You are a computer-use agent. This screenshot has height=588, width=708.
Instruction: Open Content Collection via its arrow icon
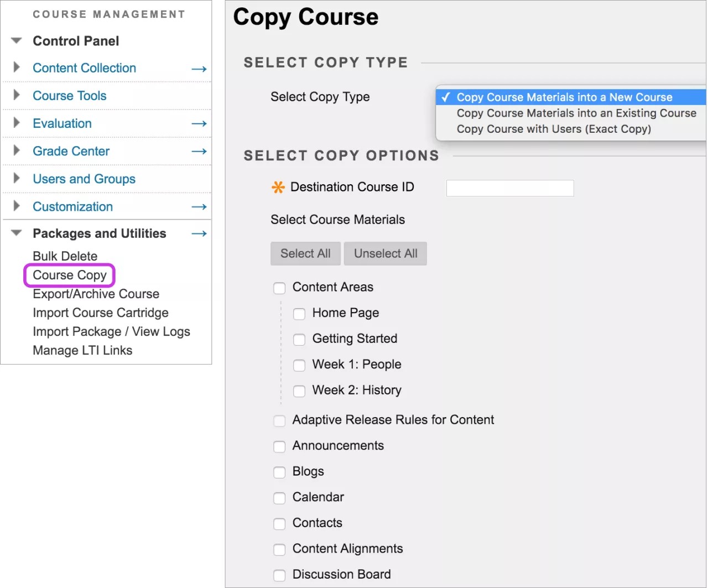199,68
